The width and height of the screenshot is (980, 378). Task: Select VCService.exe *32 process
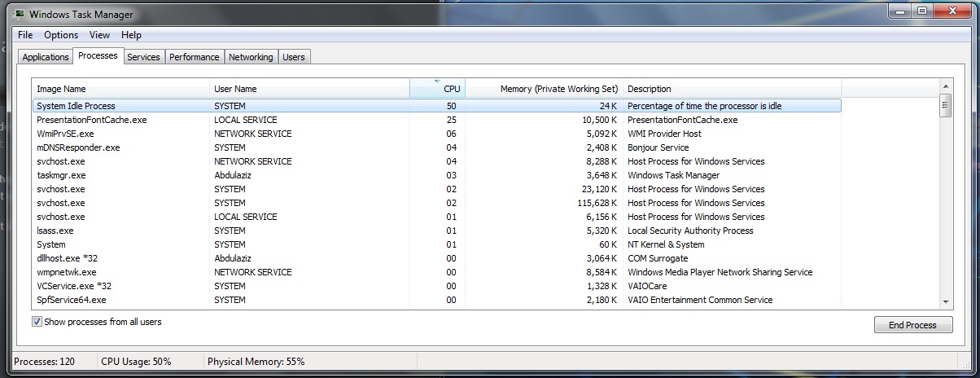coord(436,286)
